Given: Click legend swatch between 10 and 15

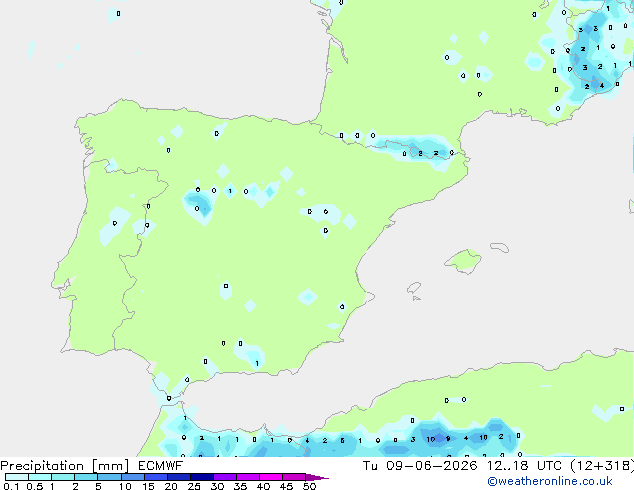Looking at the screenshot, I should point(133,477).
